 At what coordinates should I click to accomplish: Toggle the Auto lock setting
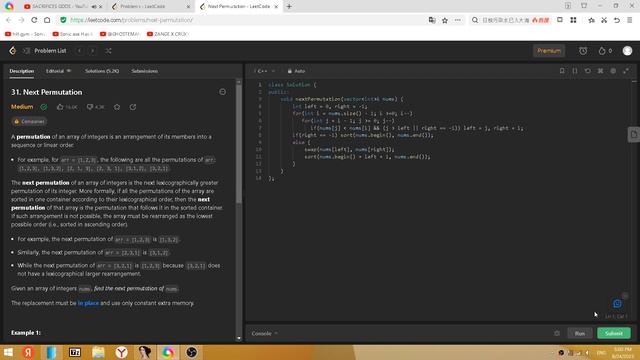tap(296, 71)
